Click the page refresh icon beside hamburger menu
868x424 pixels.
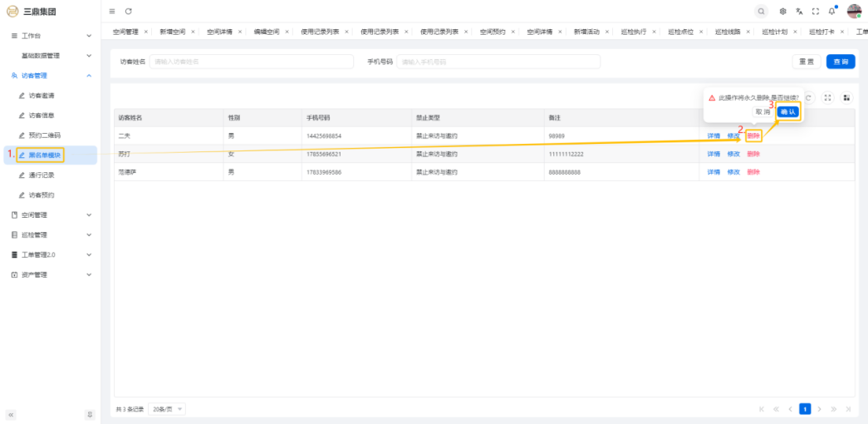pyautogui.click(x=128, y=11)
